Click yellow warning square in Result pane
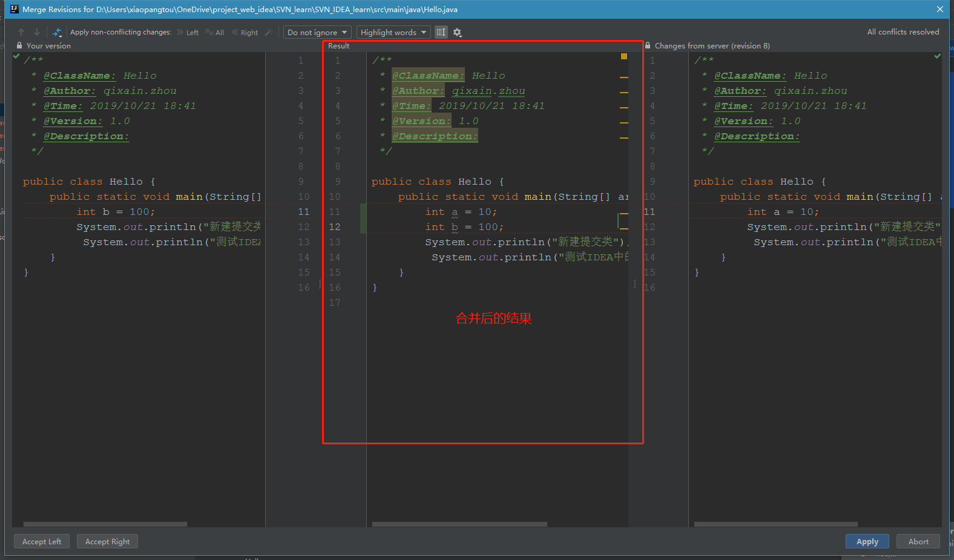The image size is (954, 560). point(624,56)
